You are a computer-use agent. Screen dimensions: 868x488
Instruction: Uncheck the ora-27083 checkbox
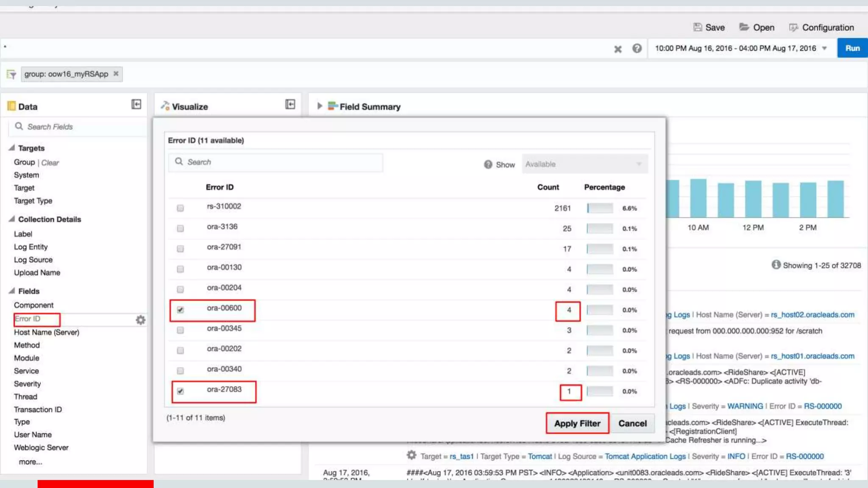[x=181, y=391]
